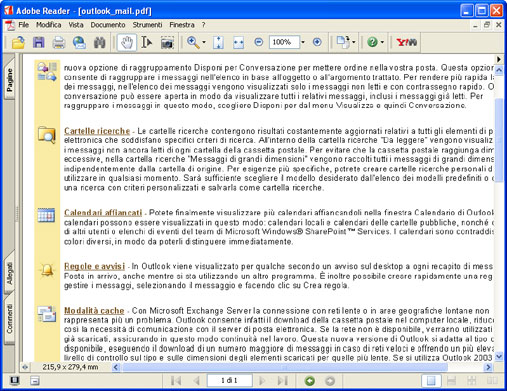Viewport: 507px width, 391px height.
Task: Expand the Rotate tool dropdown arrow
Action: (354, 42)
